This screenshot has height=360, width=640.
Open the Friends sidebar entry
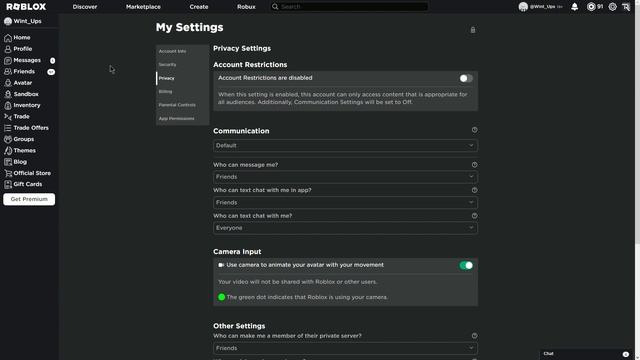click(x=20, y=71)
